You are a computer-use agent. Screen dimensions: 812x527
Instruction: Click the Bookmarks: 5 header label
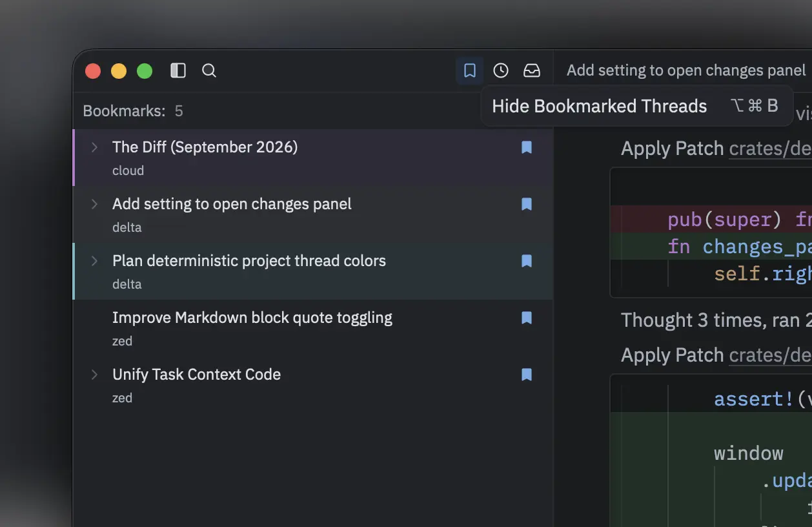[133, 111]
